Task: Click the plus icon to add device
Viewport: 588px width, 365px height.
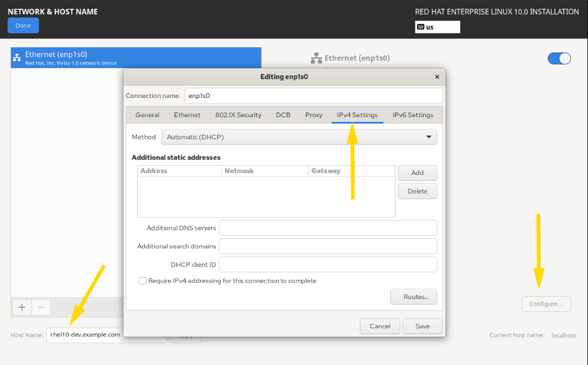Action: 22,308
